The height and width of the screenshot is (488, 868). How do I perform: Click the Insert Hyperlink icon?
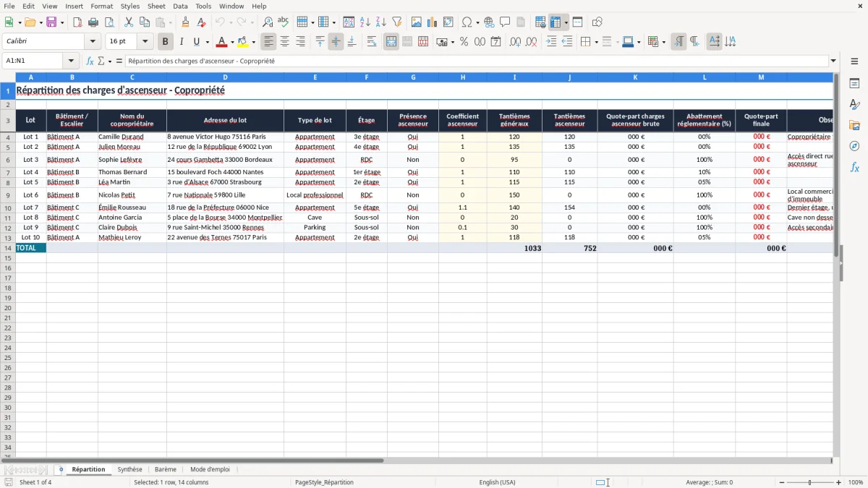click(489, 22)
